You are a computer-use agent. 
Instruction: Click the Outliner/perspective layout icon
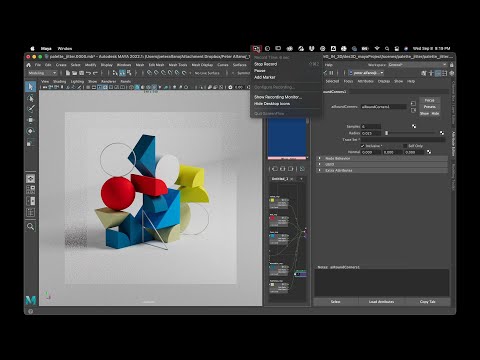click(30, 201)
